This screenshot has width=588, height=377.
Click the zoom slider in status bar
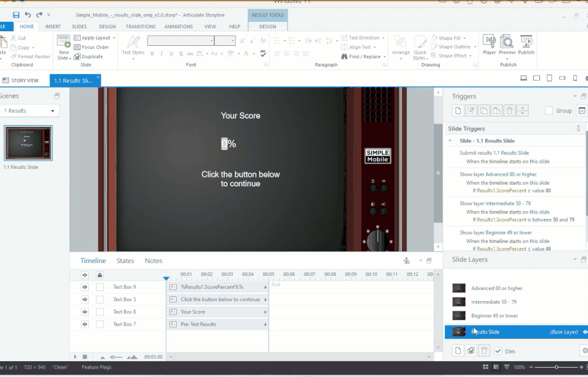(x=556, y=367)
